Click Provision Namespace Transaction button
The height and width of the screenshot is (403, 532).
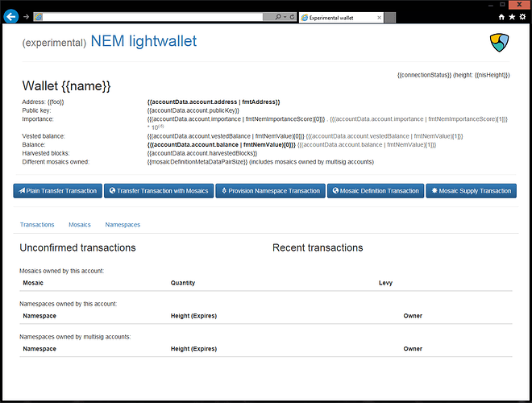pos(270,191)
